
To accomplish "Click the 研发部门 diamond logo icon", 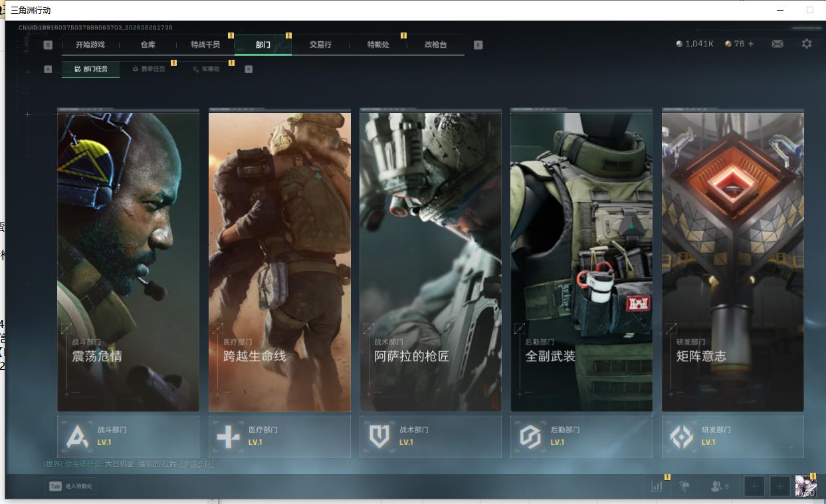I will pyautogui.click(x=681, y=436).
